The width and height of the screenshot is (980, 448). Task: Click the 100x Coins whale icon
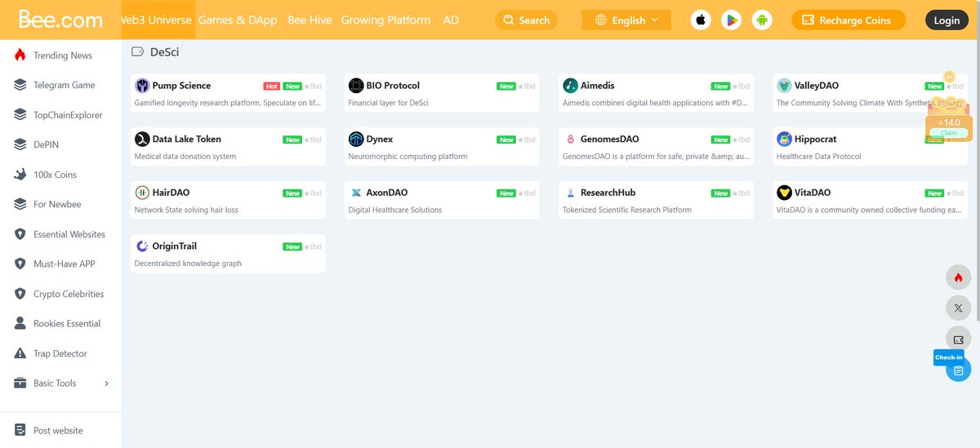(x=20, y=175)
